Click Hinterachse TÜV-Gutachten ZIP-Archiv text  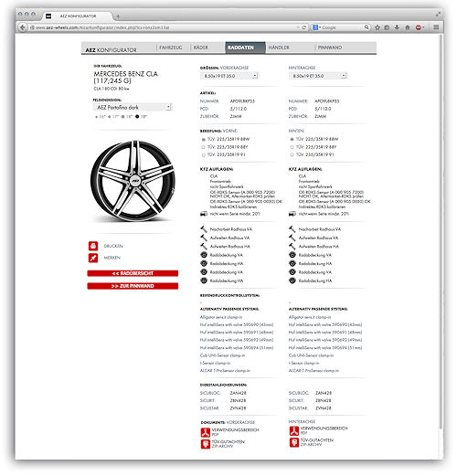(317, 442)
